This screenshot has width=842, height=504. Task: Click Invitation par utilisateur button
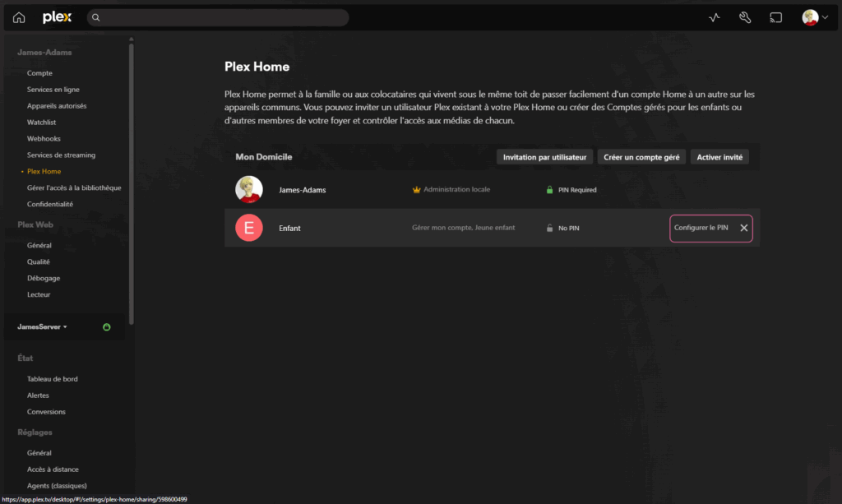[x=544, y=157]
